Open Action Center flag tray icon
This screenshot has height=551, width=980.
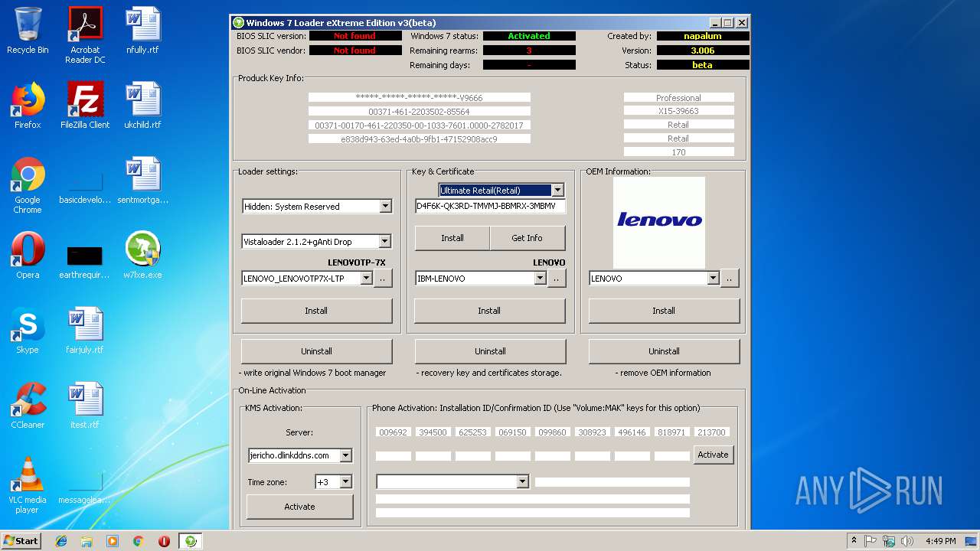point(871,541)
